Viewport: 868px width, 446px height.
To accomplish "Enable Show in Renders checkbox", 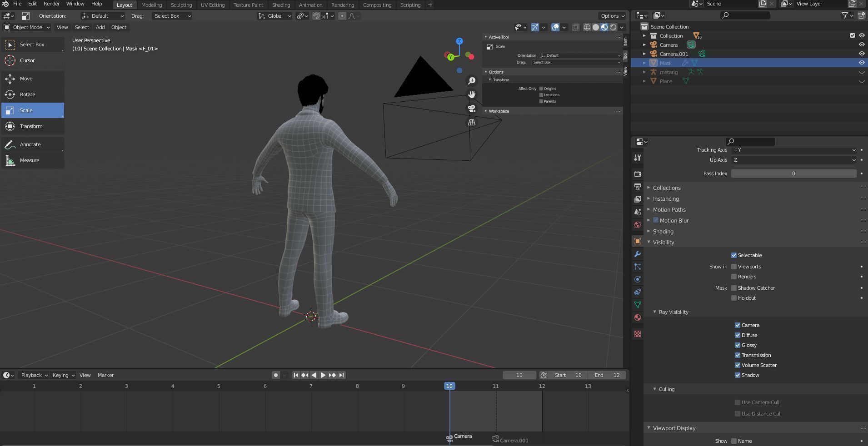I will (733, 277).
